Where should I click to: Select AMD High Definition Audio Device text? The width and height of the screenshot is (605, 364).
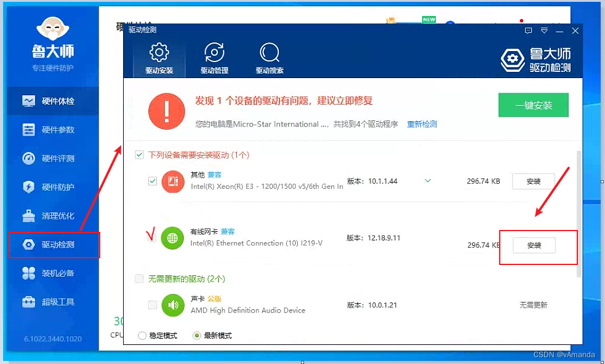(247, 311)
